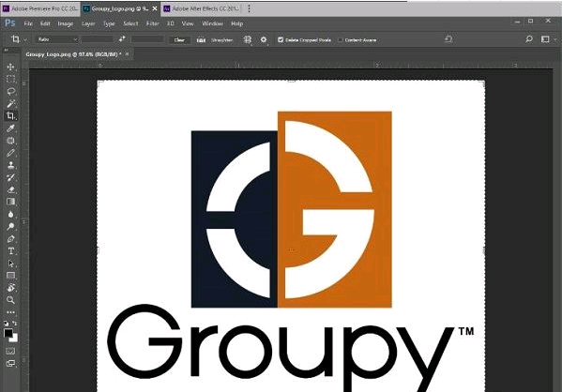
Task: Swap crop height and width values
Action: [x=122, y=38]
